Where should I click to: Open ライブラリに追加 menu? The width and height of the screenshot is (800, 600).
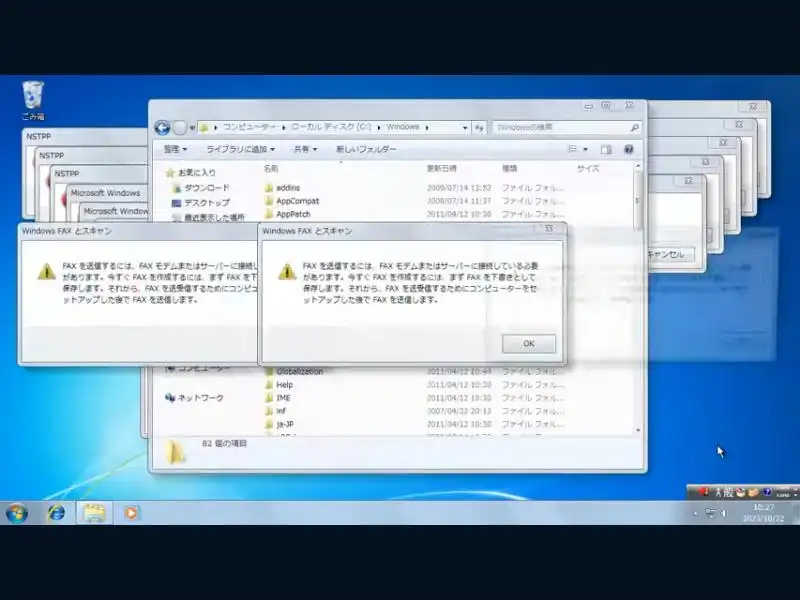240,149
